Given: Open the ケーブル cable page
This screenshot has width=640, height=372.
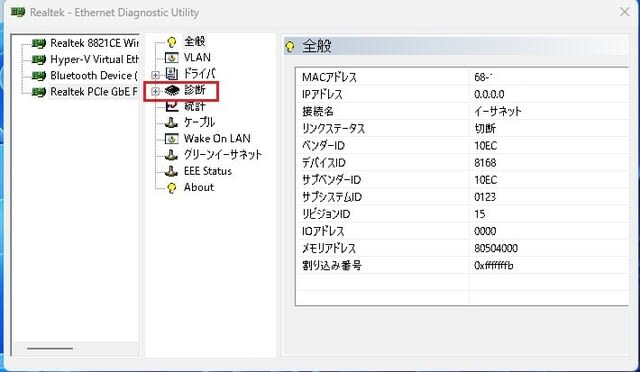Looking at the screenshot, I should [199, 122].
